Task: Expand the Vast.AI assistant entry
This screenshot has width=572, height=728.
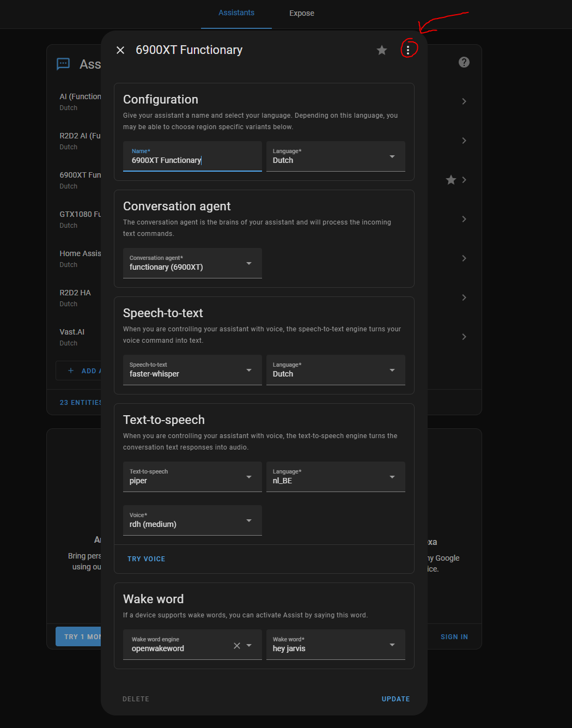Action: tap(464, 337)
